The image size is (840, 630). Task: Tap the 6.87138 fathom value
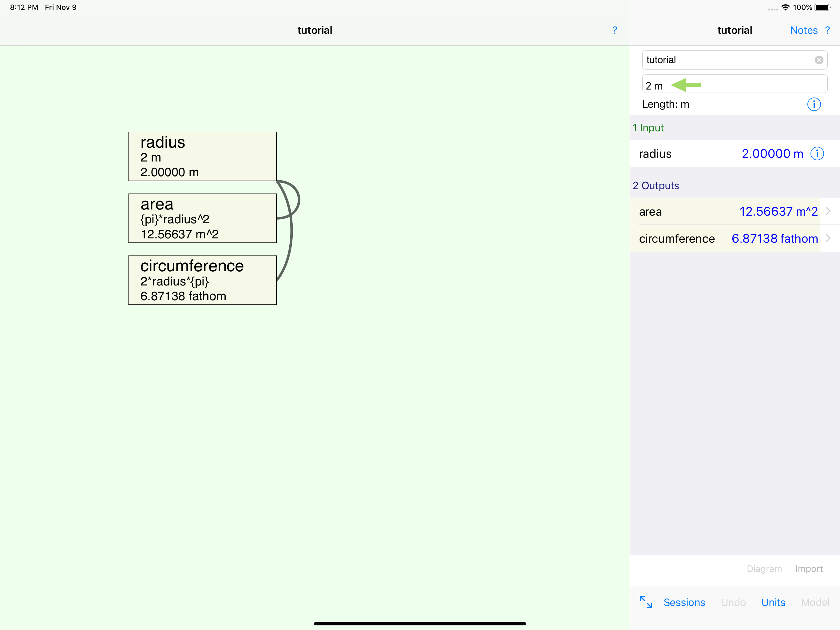pyautogui.click(x=774, y=238)
